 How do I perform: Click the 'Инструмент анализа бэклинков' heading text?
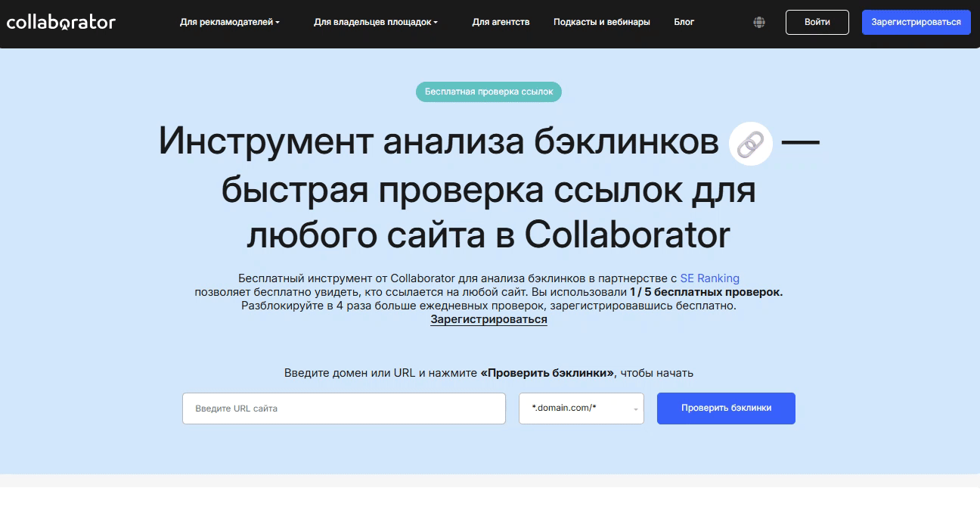click(x=439, y=142)
